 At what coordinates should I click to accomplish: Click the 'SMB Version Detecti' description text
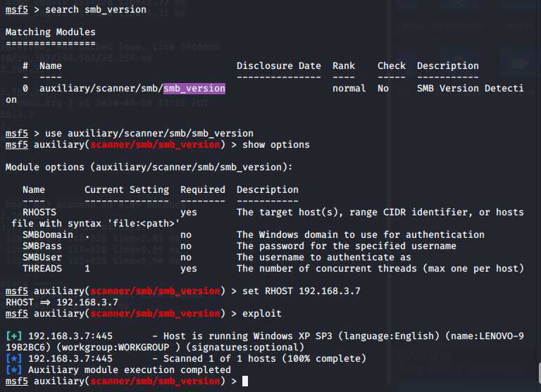pos(471,89)
